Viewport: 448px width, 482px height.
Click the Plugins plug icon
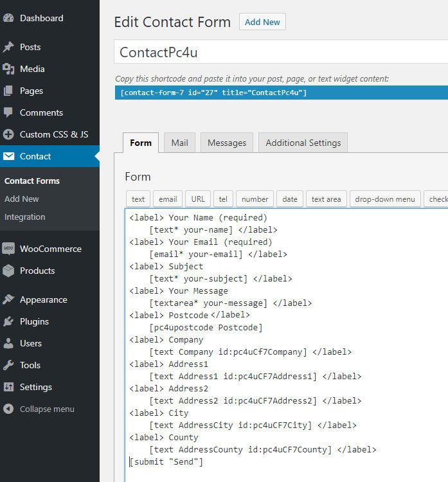coord(8,321)
